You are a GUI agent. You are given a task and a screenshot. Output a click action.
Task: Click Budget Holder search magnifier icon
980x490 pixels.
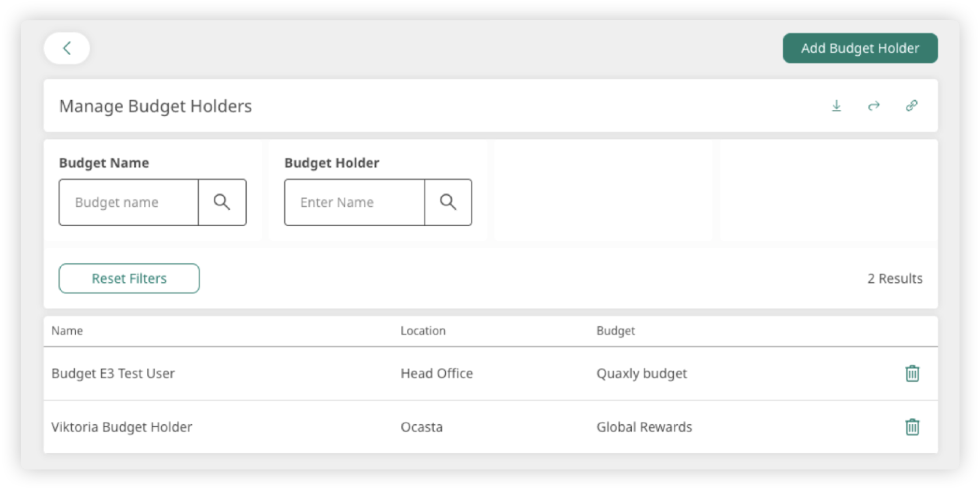448,202
